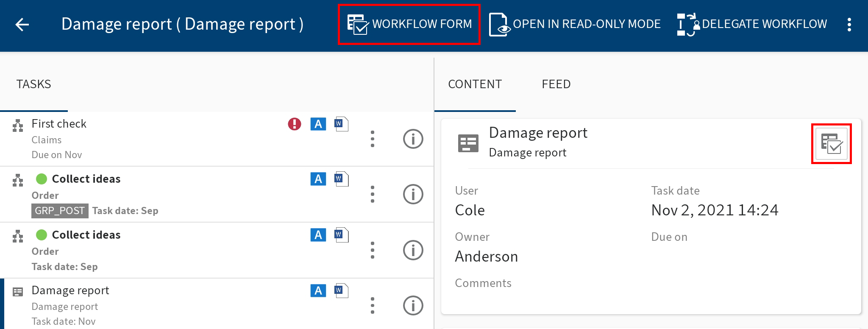Image resolution: width=868 pixels, height=329 pixels.
Task: Click Word icon on GRP_POST Collect ideas row
Action: 341,179
